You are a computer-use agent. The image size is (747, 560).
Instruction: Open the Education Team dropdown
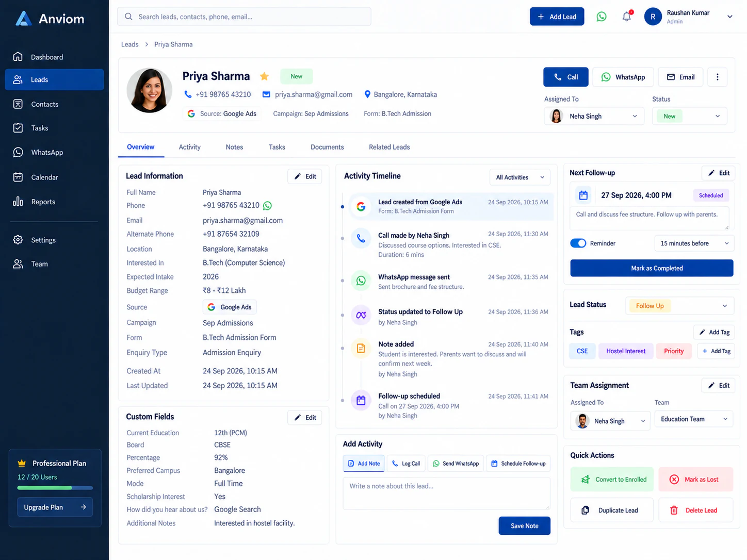694,419
